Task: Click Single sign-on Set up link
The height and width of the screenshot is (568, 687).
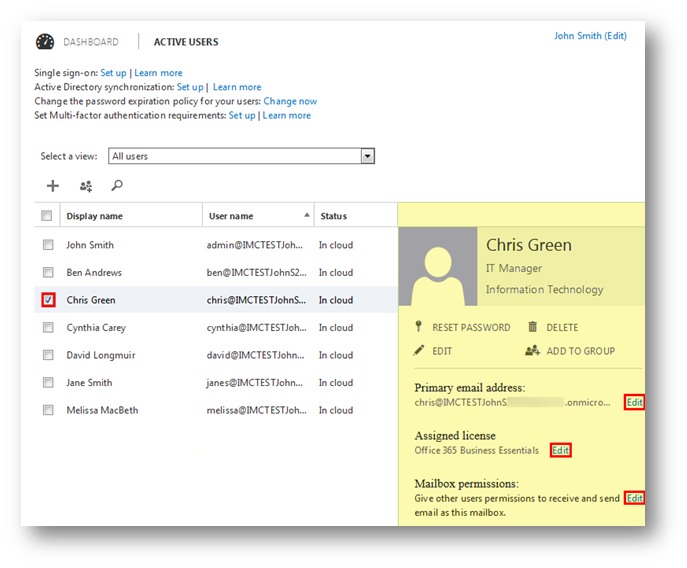Action: coord(113,73)
